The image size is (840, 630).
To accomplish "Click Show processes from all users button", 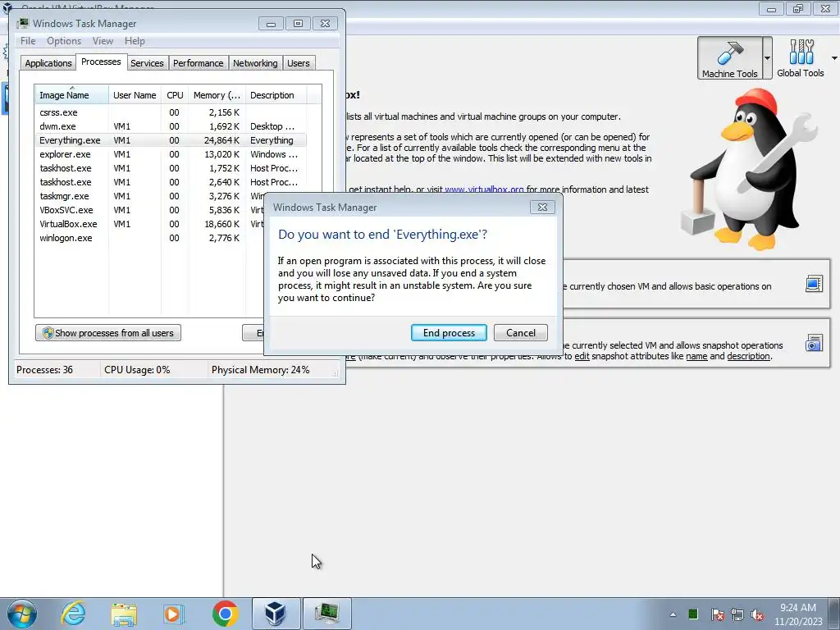I will [x=108, y=333].
